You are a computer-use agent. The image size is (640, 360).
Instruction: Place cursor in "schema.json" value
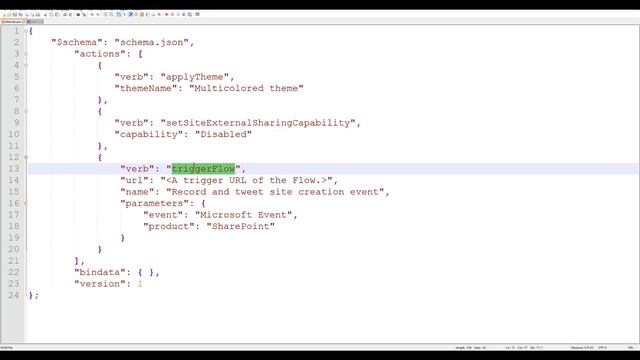[151, 42]
